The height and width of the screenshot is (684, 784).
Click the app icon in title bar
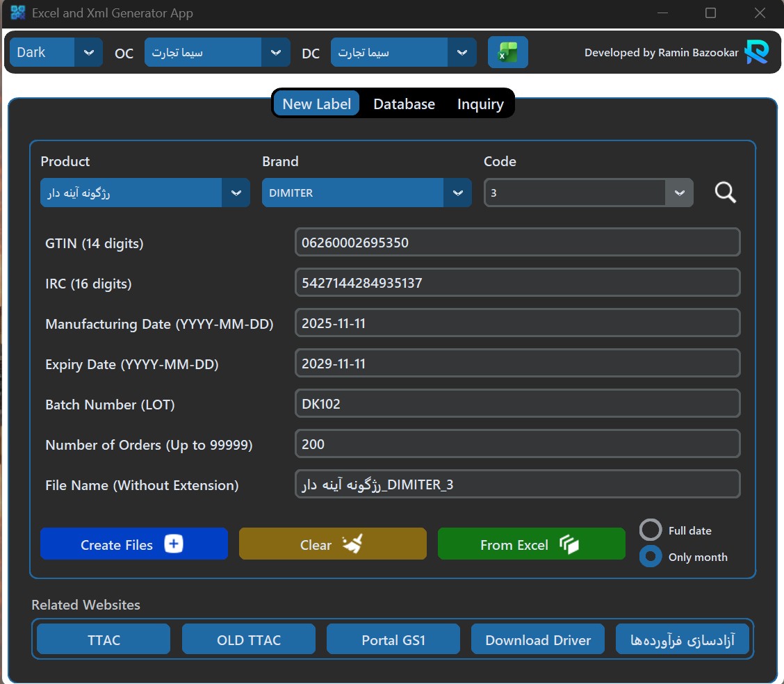pyautogui.click(x=17, y=13)
